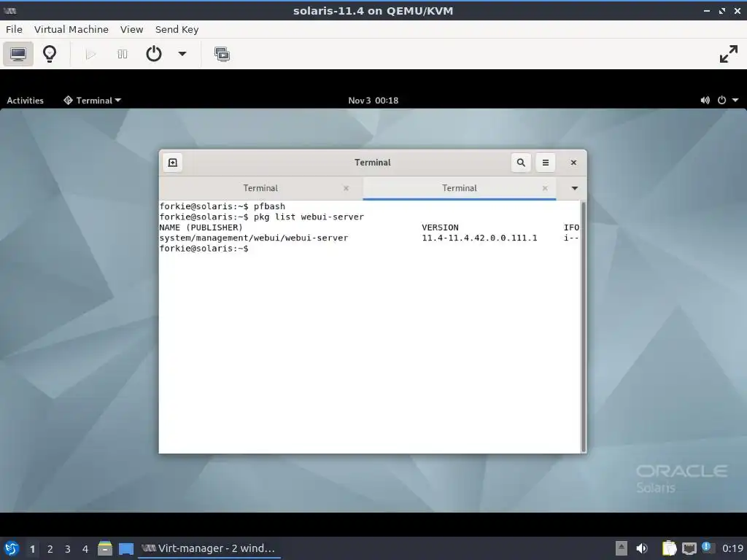Click version text 11.4-11.4.42.0.0.111.1
747x560 pixels.
(x=479, y=238)
